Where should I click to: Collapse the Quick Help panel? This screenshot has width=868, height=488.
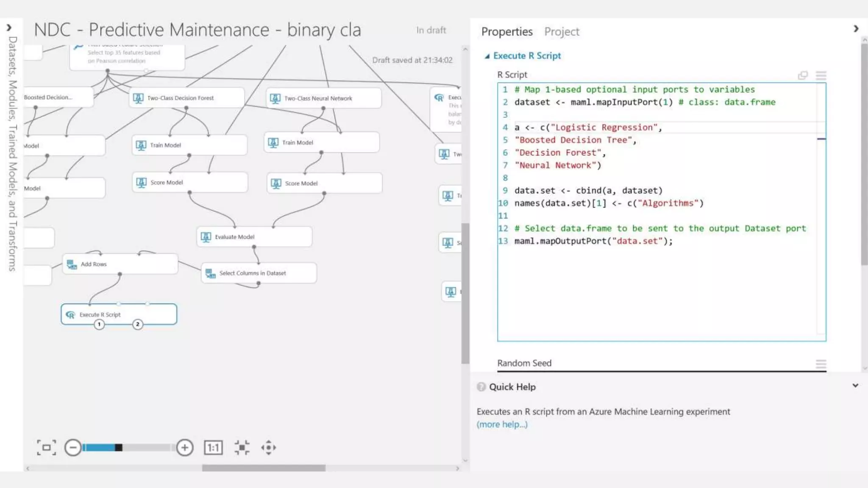855,386
